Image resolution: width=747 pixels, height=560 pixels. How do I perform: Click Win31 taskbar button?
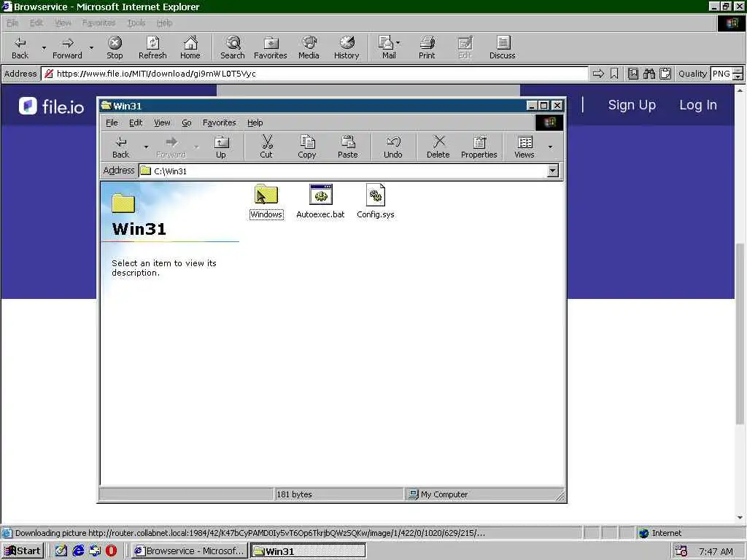click(x=308, y=551)
